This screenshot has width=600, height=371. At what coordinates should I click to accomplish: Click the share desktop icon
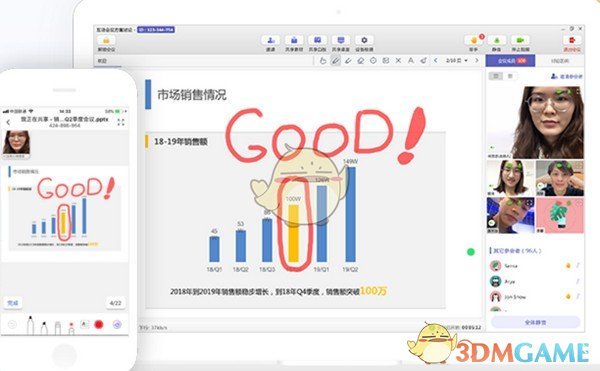tap(341, 40)
